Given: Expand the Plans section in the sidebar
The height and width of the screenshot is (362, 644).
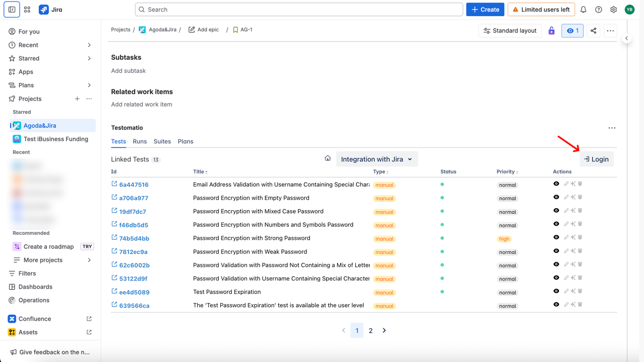Looking at the screenshot, I should pyautogui.click(x=89, y=85).
